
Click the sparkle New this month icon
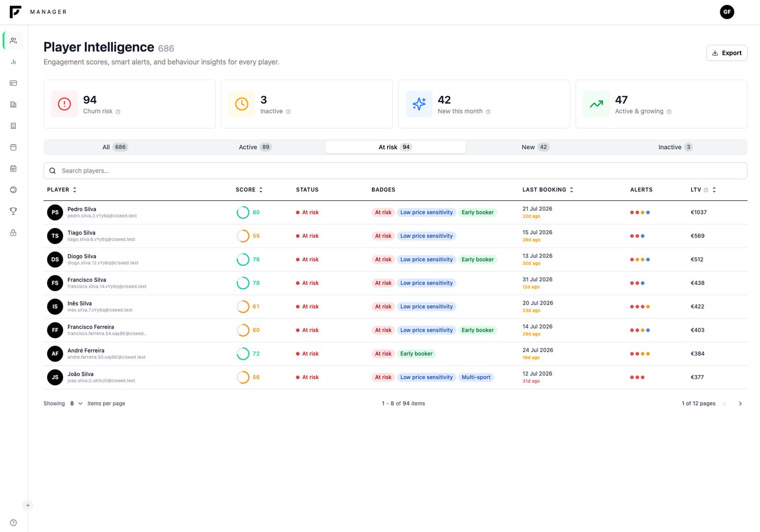coord(419,104)
